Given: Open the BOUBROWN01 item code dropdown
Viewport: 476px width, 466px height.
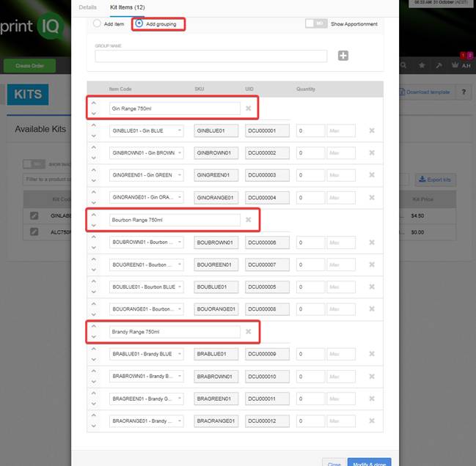Looking at the screenshot, I should [x=147, y=243].
